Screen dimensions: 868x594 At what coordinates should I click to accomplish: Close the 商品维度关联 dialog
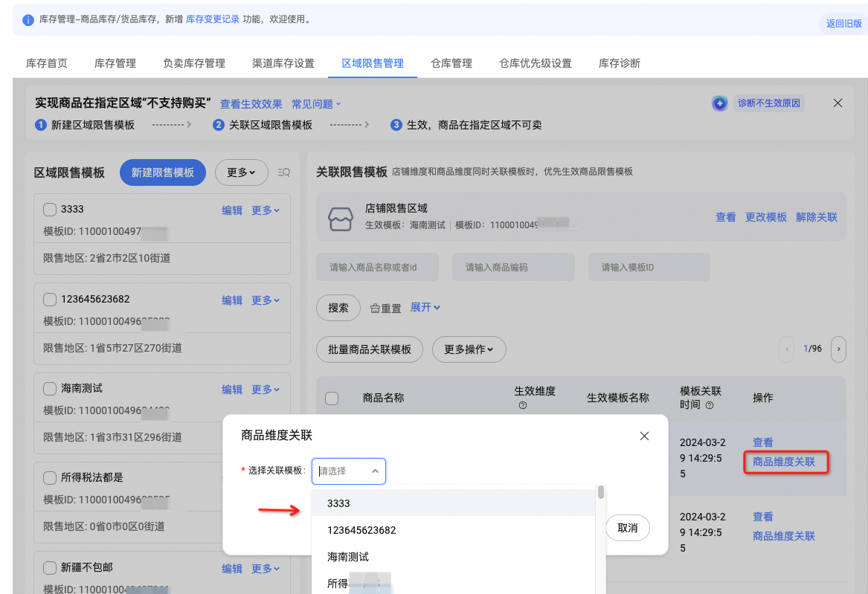click(x=644, y=436)
